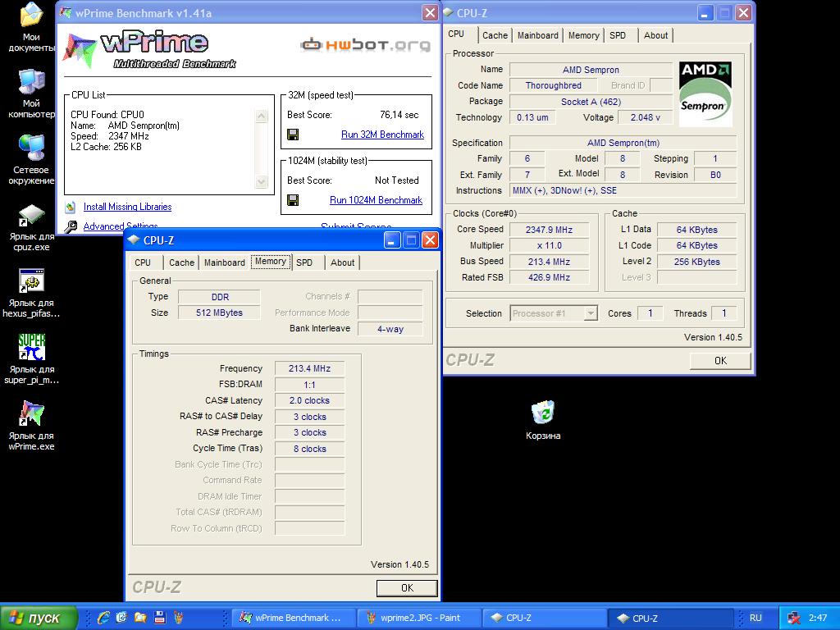Open SPD tab in the CPU window
Screen dimensions: 840x630
618,35
